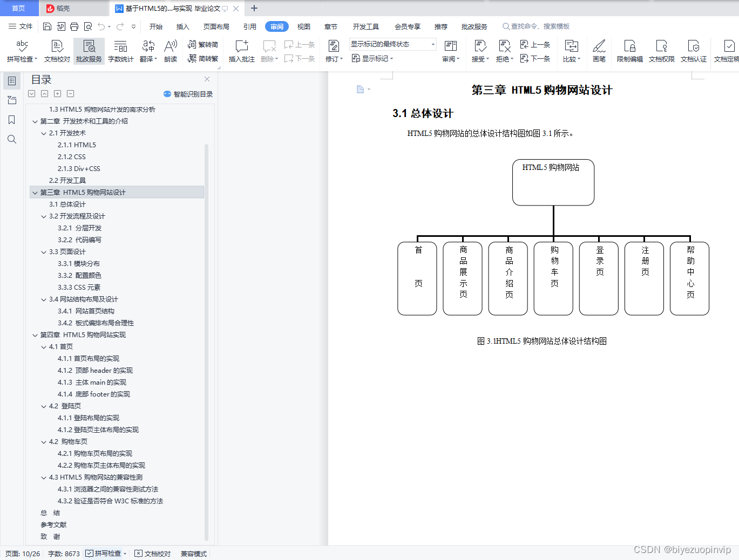Collapse the 第二章 开发技术和工具的介绍 node
This screenshot has height=560, width=739.
tap(35, 121)
